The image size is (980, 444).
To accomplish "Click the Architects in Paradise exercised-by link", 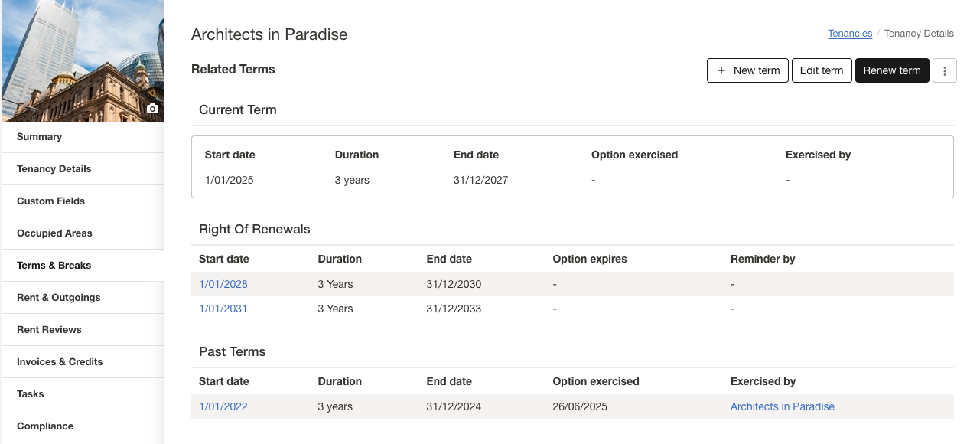I will tap(782, 406).
